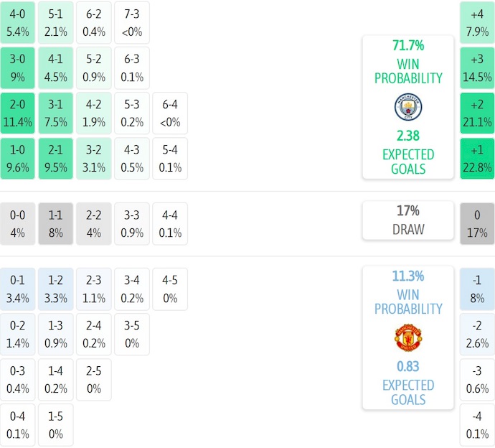Select the 0-0 draw cell
This screenshot has height=448, width=495.
(x=18, y=223)
